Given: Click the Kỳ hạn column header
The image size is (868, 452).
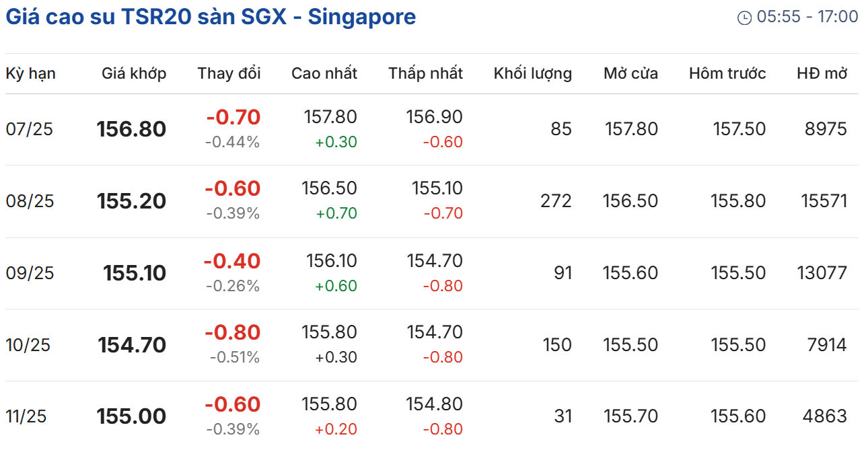Looking at the screenshot, I should [31, 73].
